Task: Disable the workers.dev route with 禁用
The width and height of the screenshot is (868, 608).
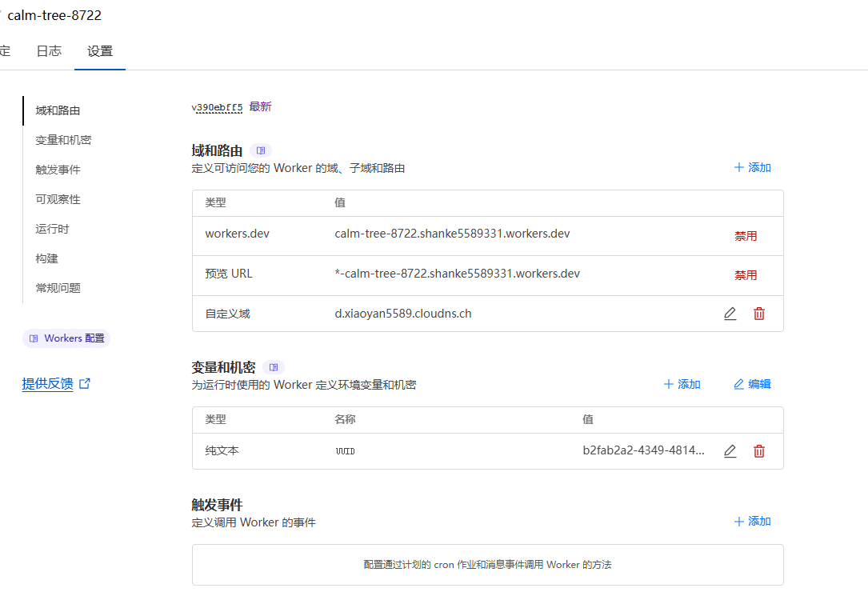Action: tap(746, 236)
